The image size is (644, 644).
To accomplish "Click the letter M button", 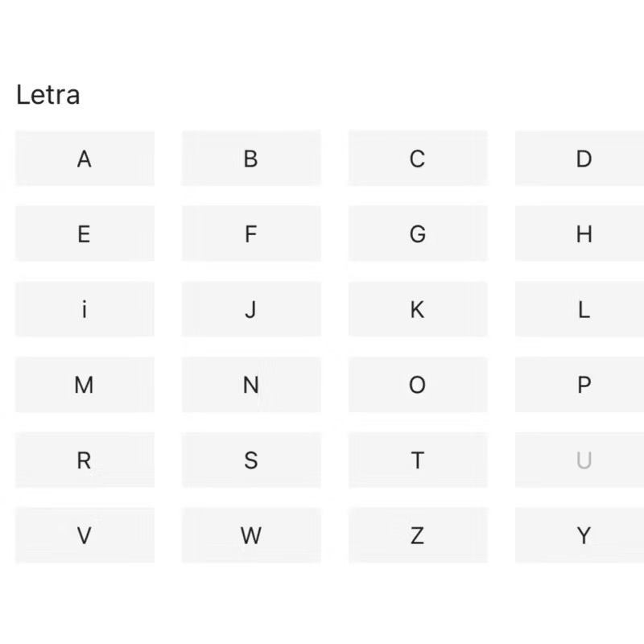I will [85, 385].
